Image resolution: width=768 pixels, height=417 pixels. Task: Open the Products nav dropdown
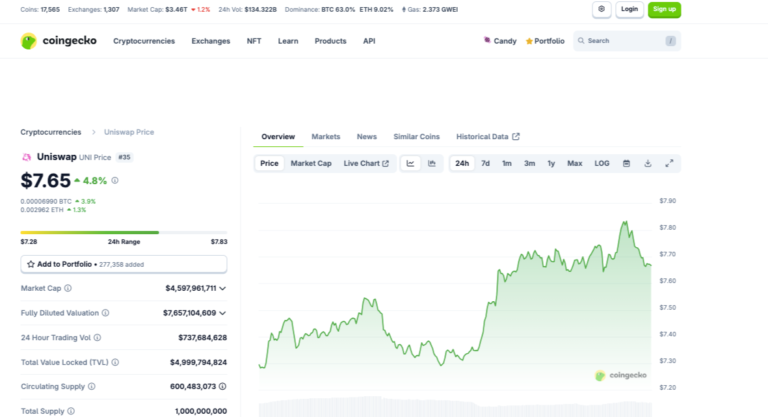(330, 41)
